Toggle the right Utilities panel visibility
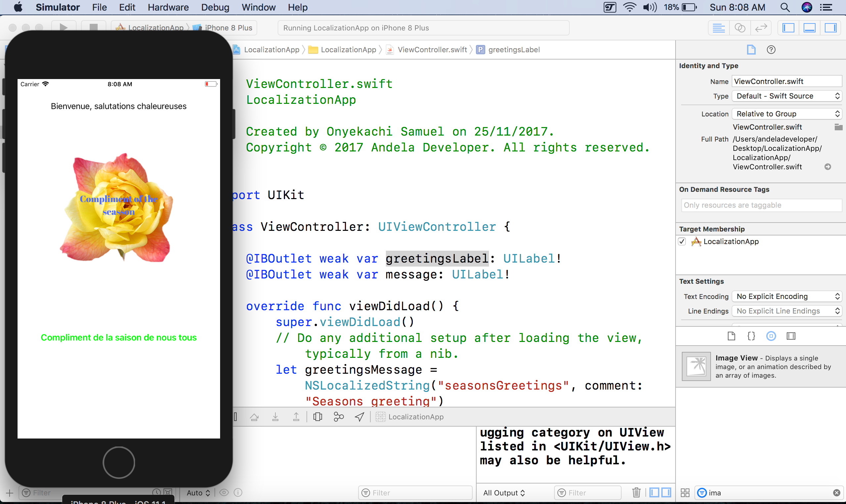846x504 pixels. 830,28
